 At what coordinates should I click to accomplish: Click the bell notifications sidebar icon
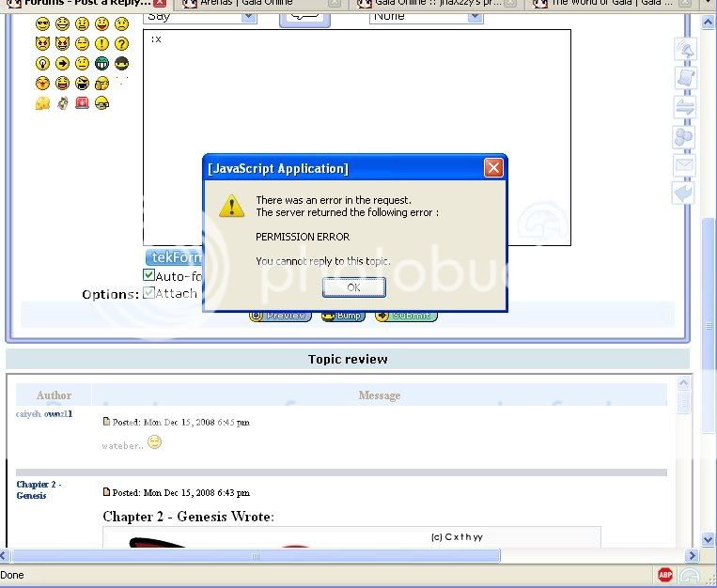684,50
